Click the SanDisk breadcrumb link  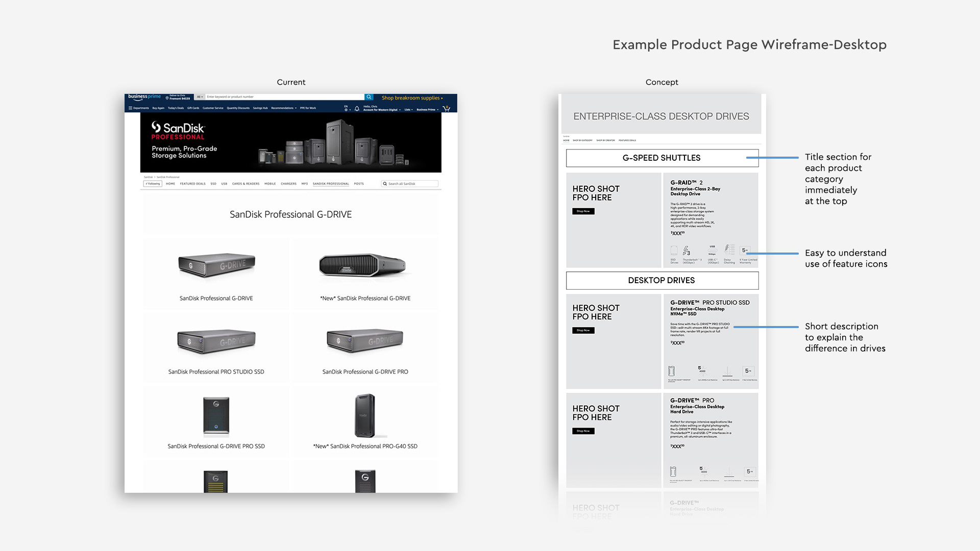148,177
